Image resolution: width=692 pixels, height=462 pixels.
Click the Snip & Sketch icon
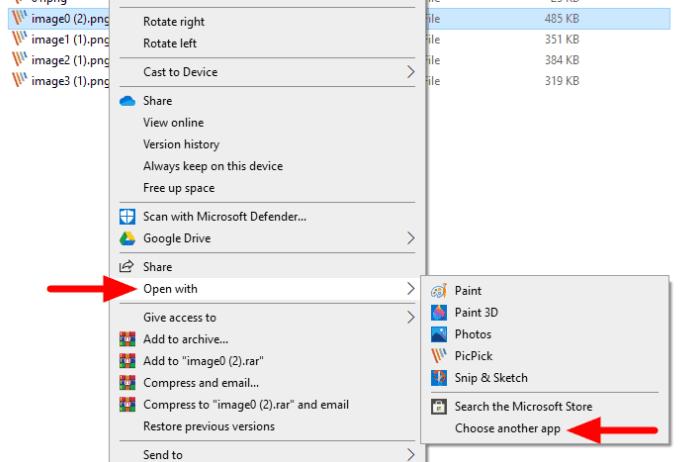[x=438, y=378]
